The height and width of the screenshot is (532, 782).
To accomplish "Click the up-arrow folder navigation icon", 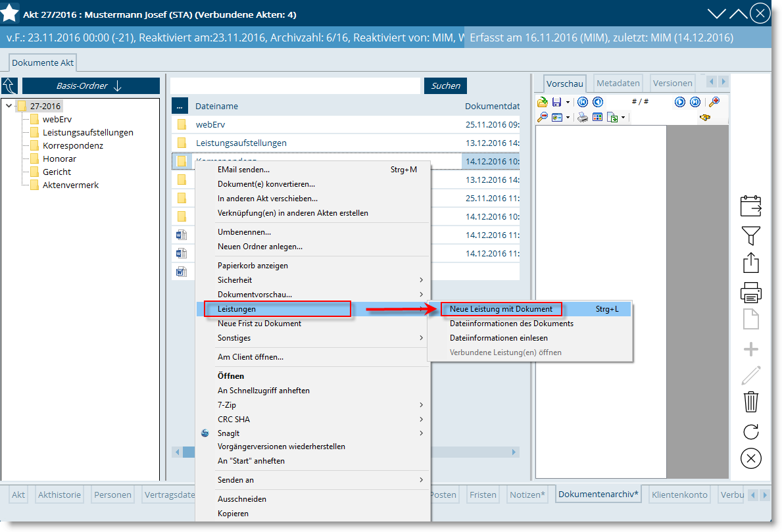I will pos(9,85).
